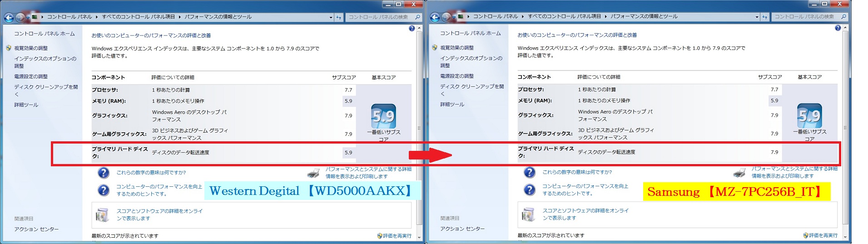
Task: Click search magnifier icon in right window
Action: point(844,17)
